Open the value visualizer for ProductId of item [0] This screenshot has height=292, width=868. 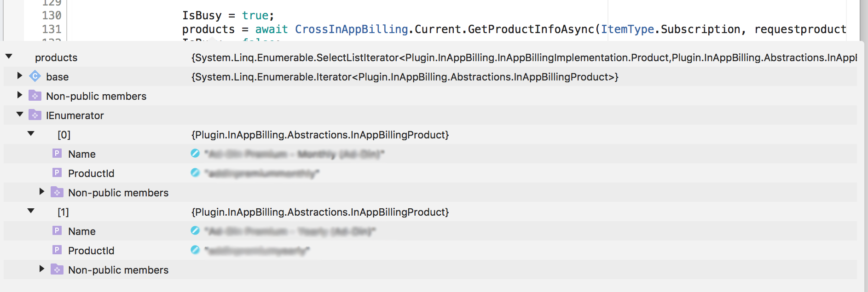point(195,173)
